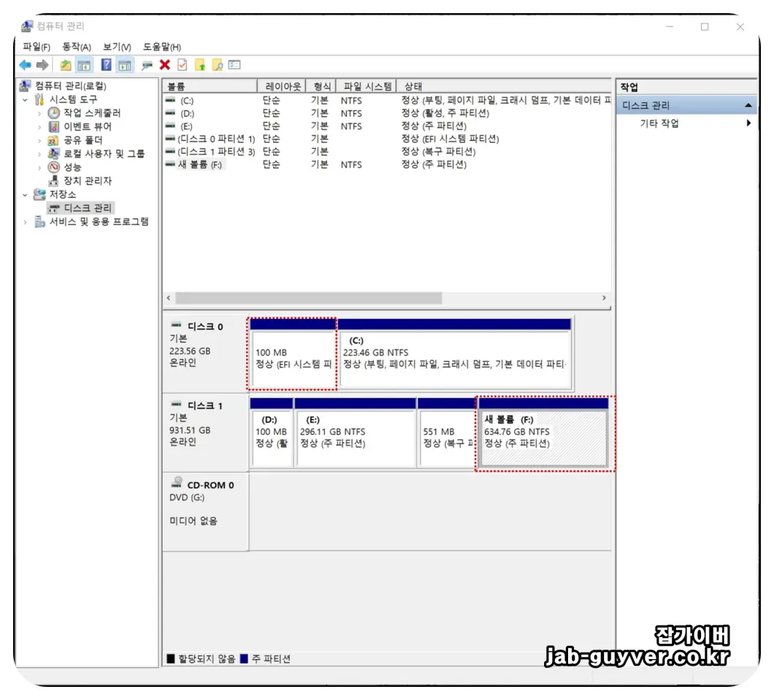Collapse the 저장소 tree node
Screen dimensions: 774x700
23,194
